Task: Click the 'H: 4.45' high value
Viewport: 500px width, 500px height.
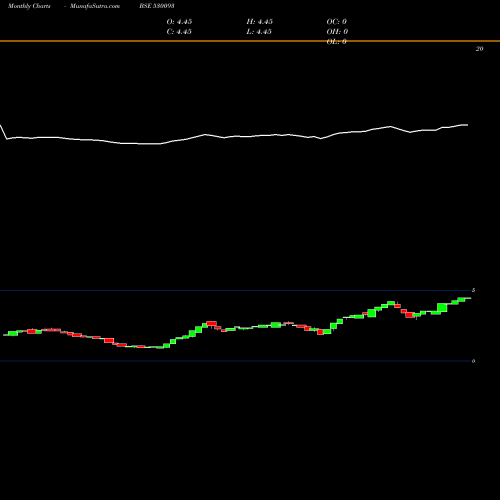Action: click(260, 22)
